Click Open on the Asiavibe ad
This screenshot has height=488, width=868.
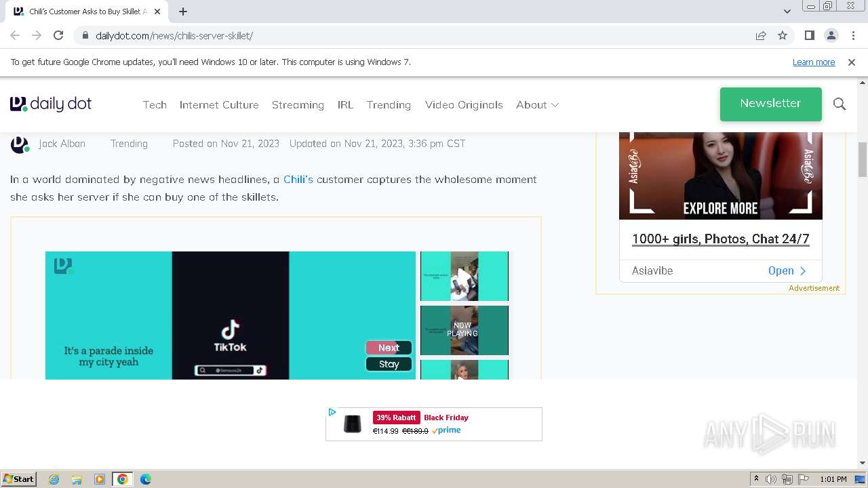787,270
